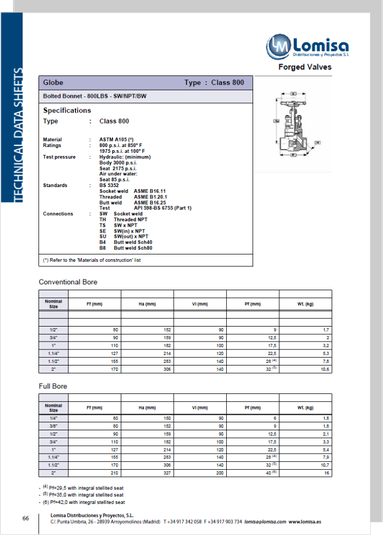Click the 1/2" row in Conventional Bore table
383x535 pixels.
(x=185, y=330)
